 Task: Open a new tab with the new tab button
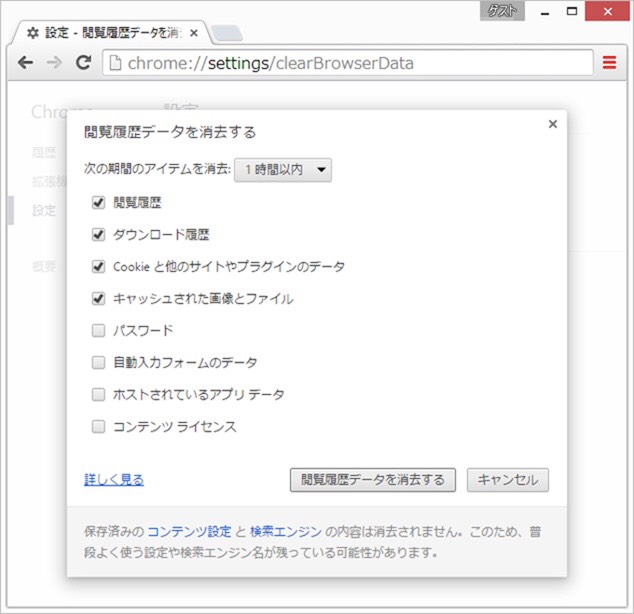tap(227, 33)
